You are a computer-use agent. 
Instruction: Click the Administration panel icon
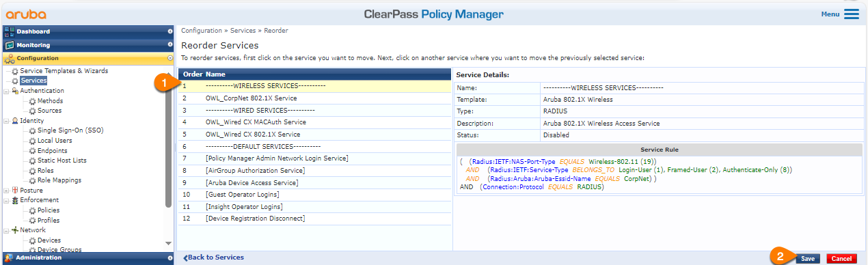click(10, 257)
